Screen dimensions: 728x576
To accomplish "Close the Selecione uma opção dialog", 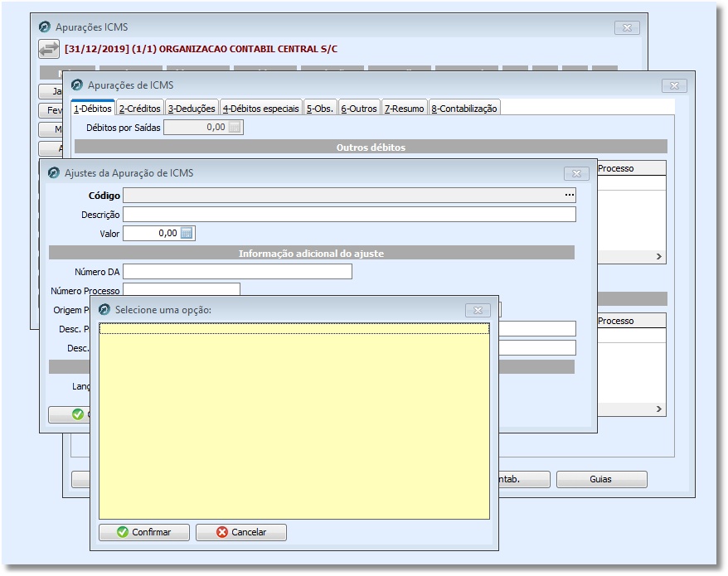I will coord(478,310).
